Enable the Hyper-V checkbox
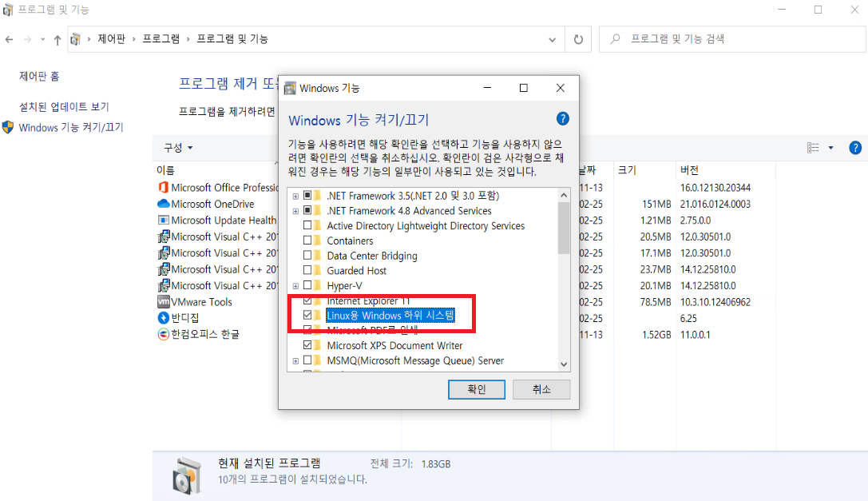 [x=307, y=285]
